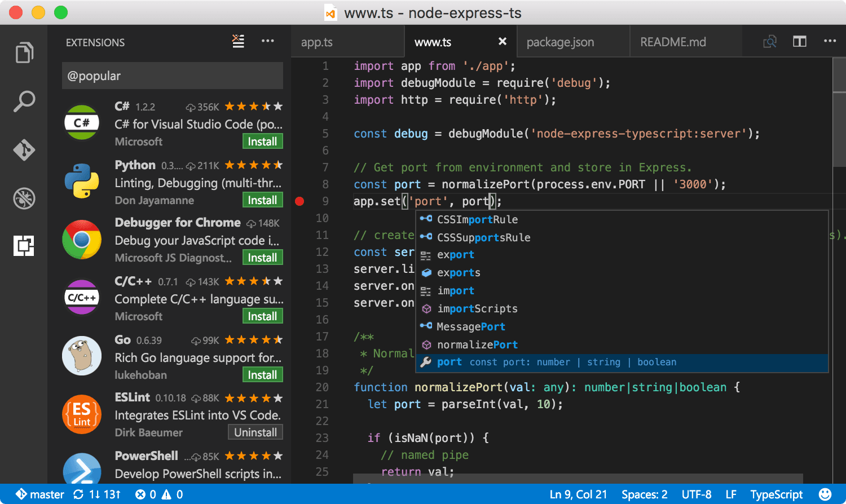Open the errors and warnings panel indicator
The width and height of the screenshot is (846, 504).
coord(159,494)
